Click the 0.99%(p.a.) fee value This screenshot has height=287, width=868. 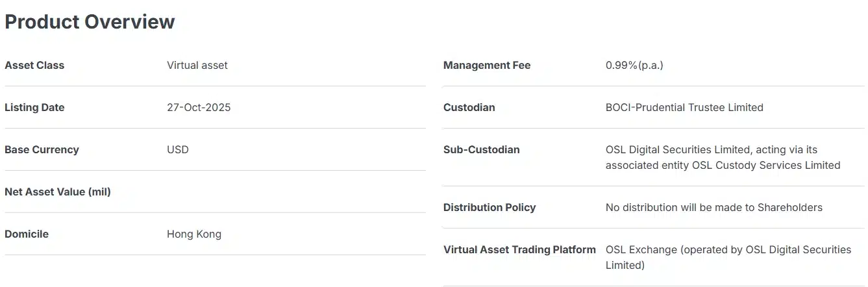634,65
